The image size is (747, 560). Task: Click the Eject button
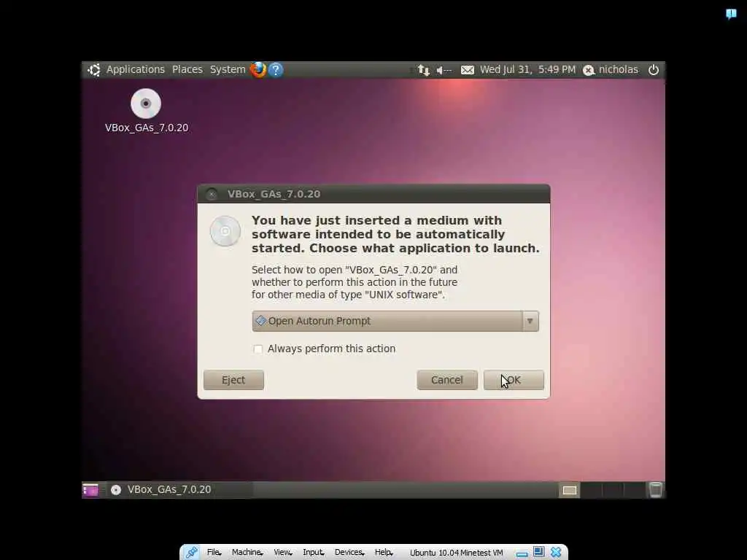pyautogui.click(x=233, y=380)
